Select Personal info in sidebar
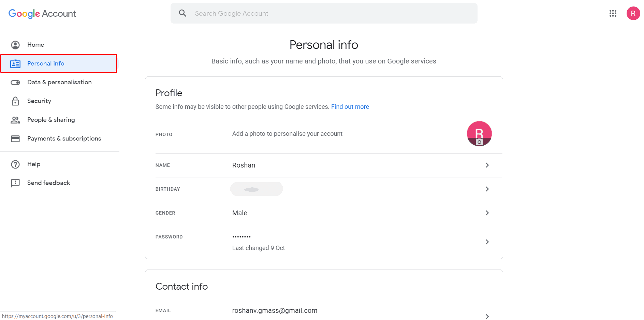644x320 pixels. click(x=46, y=63)
